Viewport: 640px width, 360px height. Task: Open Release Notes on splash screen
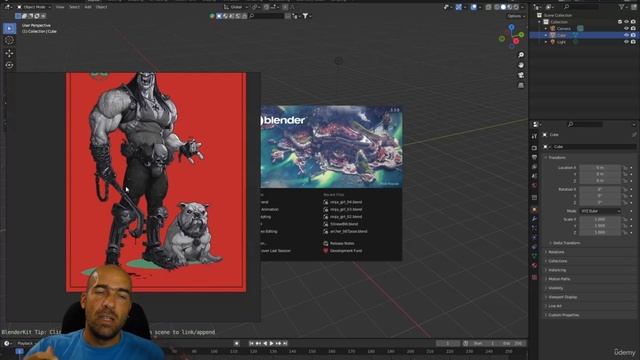tap(342, 243)
